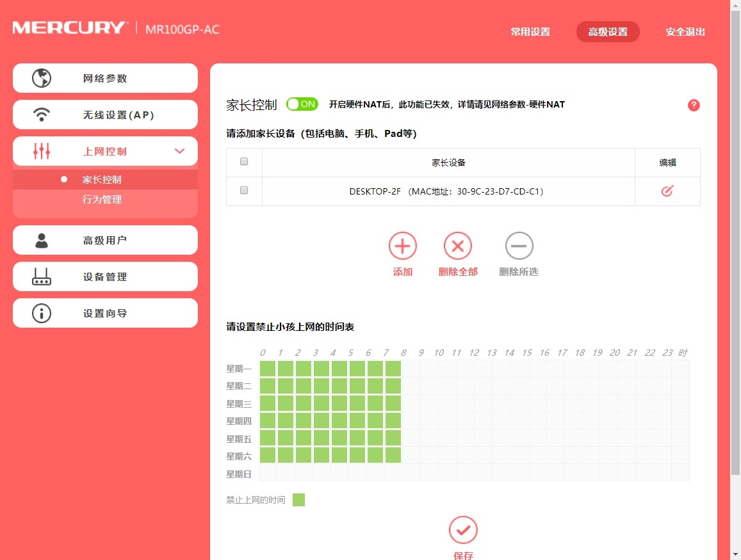The height and width of the screenshot is (560, 741).
Task: Open the red question mark help icon
Action: pyautogui.click(x=694, y=106)
